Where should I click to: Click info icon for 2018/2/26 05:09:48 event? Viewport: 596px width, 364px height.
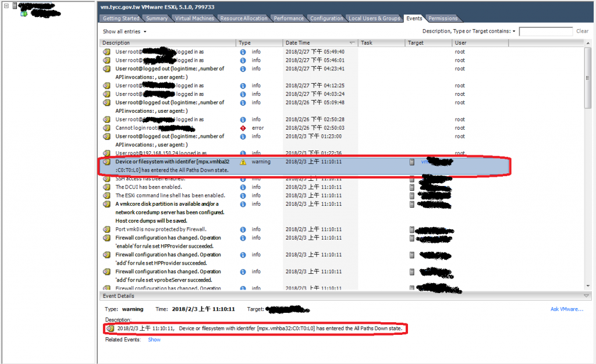coord(243,103)
